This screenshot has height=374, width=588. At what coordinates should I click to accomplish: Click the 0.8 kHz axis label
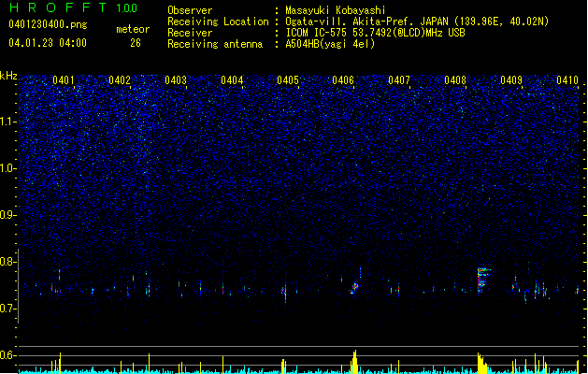(x=8, y=262)
